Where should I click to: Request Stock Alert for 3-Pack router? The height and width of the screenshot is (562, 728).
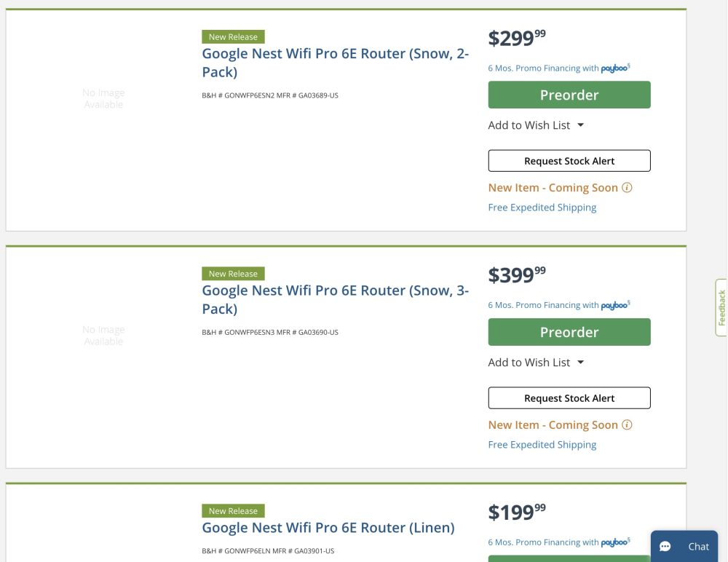tap(569, 398)
